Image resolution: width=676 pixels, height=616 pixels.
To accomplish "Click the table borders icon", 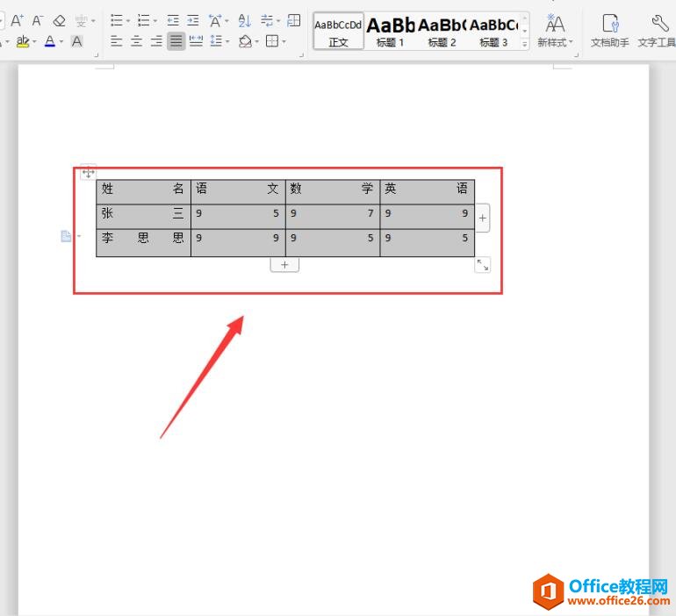I will [x=272, y=41].
